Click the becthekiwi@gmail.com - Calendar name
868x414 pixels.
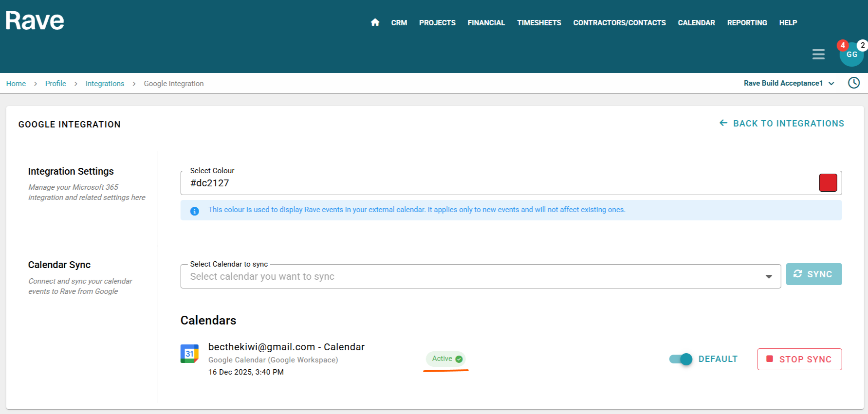click(286, 347)
